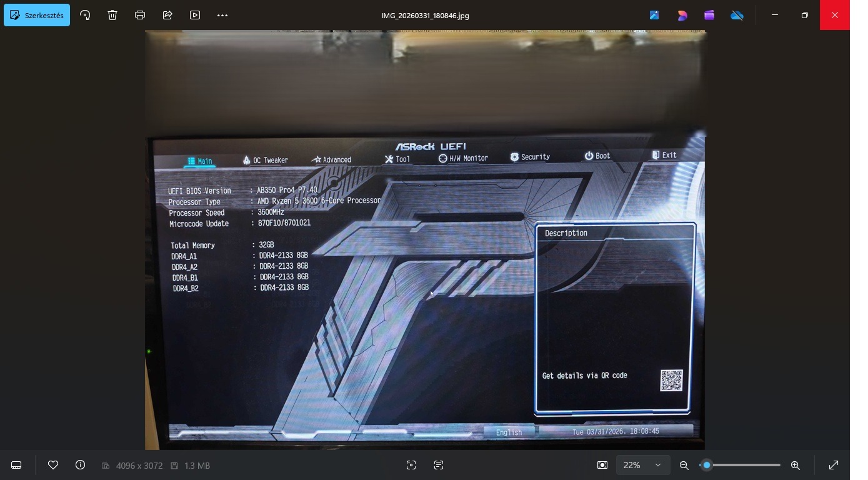Viewport: 868px width, 480px height.
Task: Open the Szerkesztés edit button
Action: [x=37, y=15]
